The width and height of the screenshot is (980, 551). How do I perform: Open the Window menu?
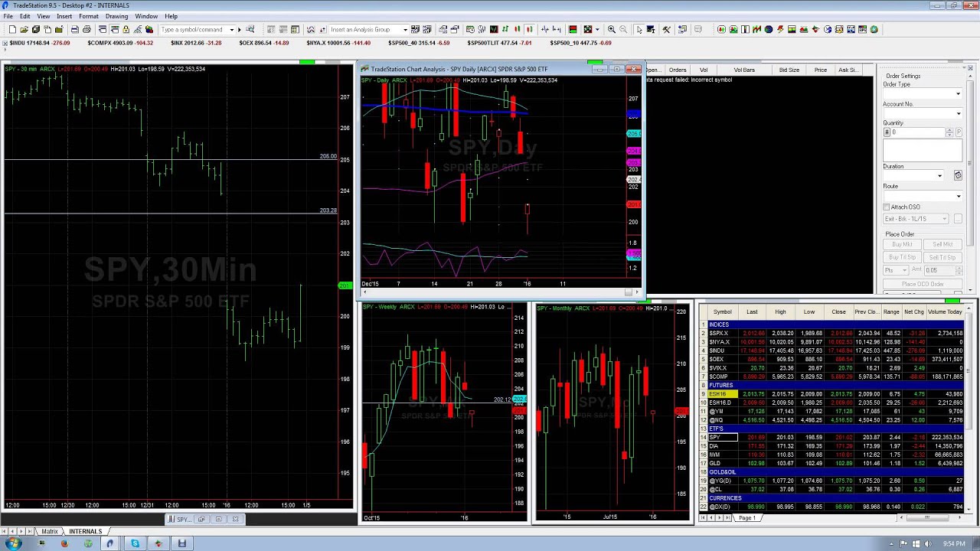coord(146,16)
